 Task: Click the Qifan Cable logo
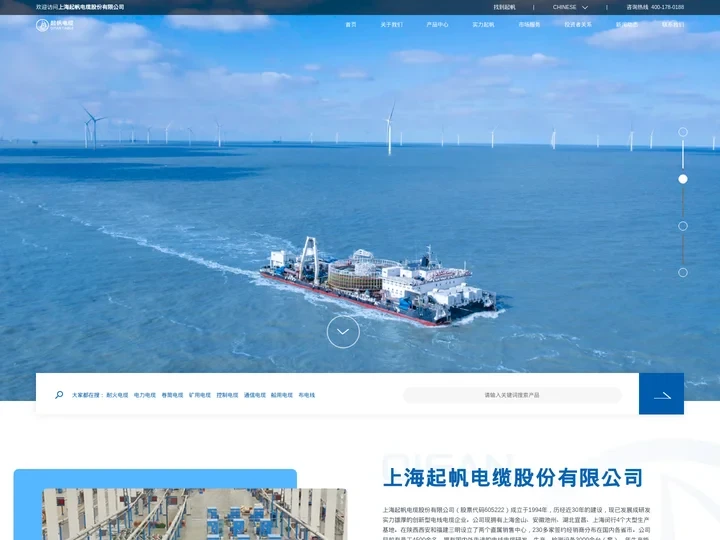pyautogui.click(x=55, y=25)
